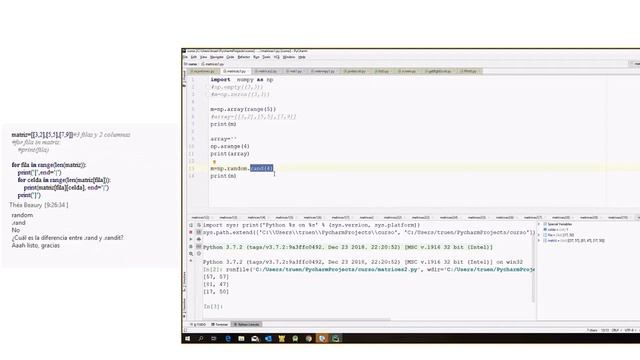
Task: Click the PyCharm taskbar icon
Action: pos(336,338)
